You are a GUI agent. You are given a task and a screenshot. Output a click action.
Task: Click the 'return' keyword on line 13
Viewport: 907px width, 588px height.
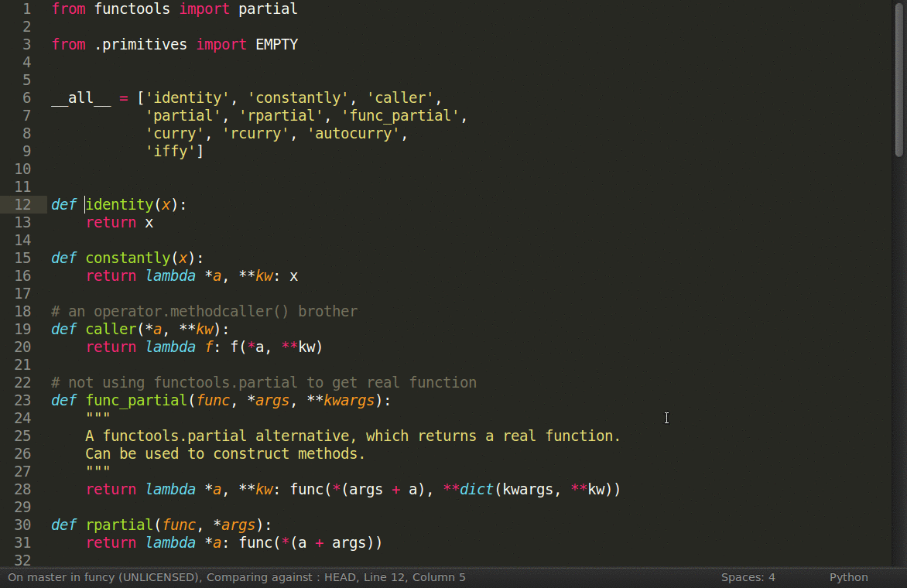(x=111, y=223)
